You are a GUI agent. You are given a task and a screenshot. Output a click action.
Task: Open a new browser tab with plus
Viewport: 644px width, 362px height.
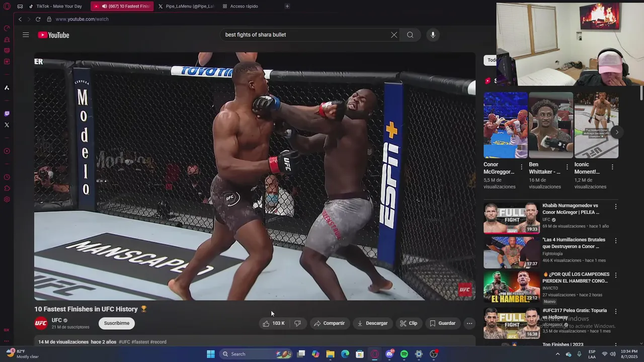point(287,6)
